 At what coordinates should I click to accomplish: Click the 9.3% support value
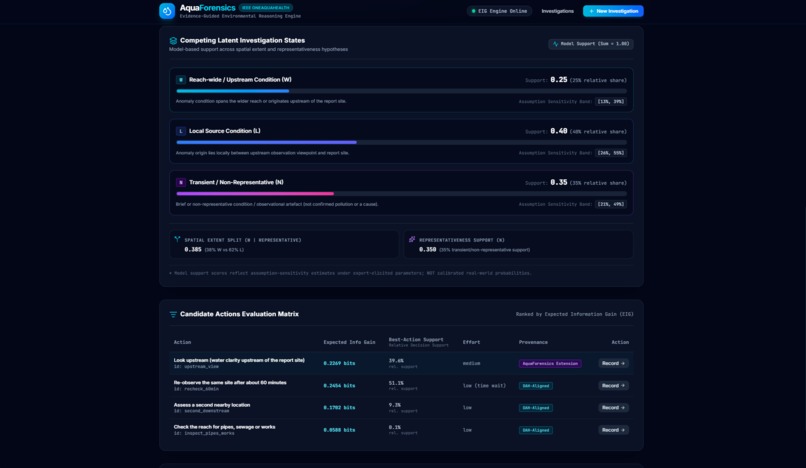pos(394,405)
